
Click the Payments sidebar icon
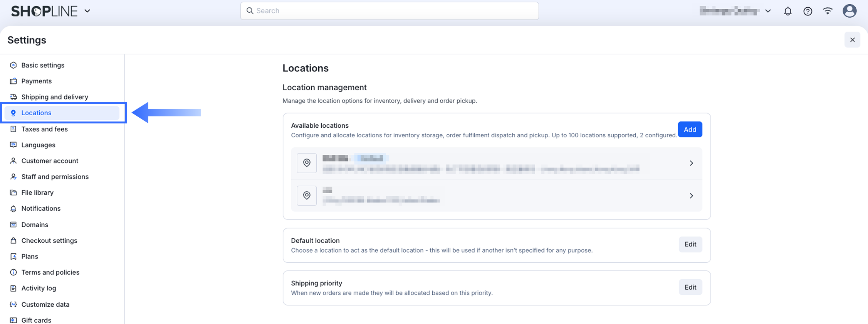13,81
